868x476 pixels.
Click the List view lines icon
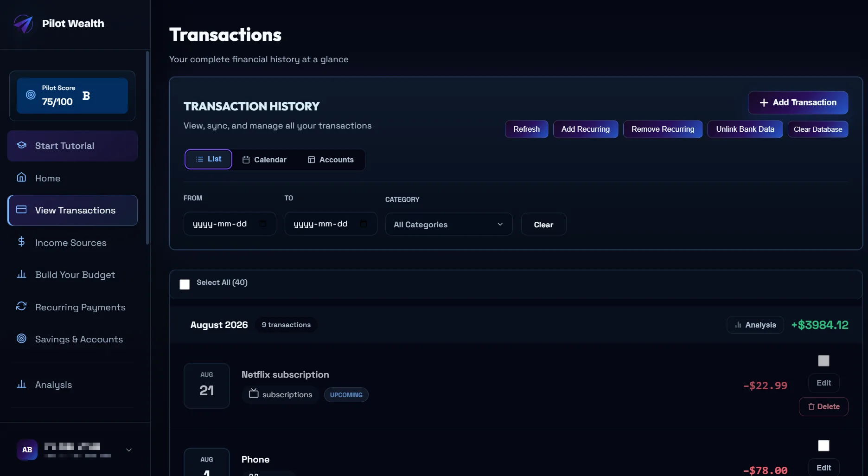click(x=200, y=159)
